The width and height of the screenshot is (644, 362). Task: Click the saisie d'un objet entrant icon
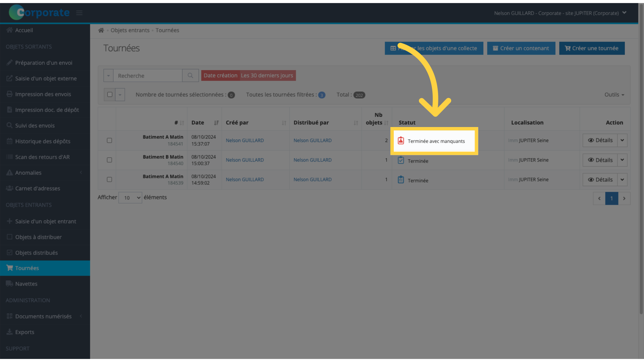tap(9, 221)
